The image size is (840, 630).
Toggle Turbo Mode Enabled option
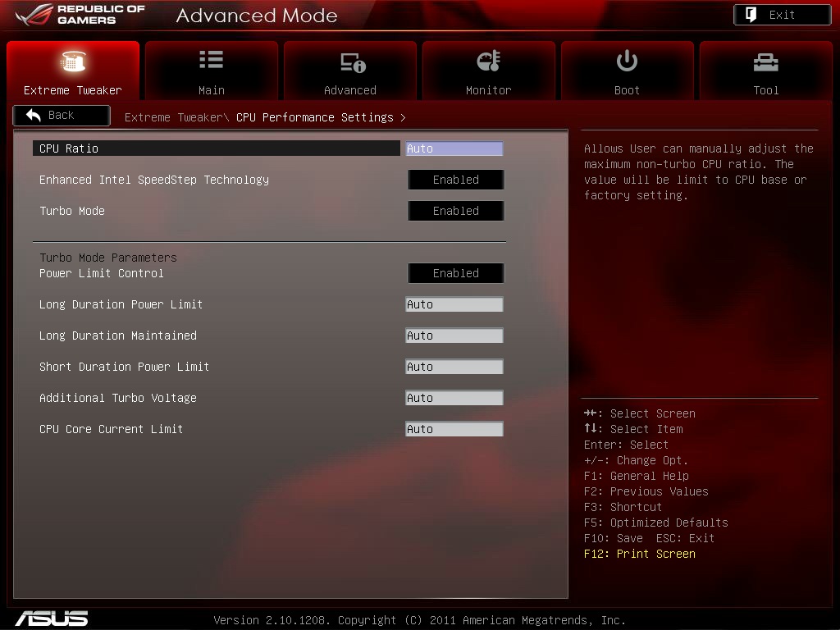(x=456, y=211)
